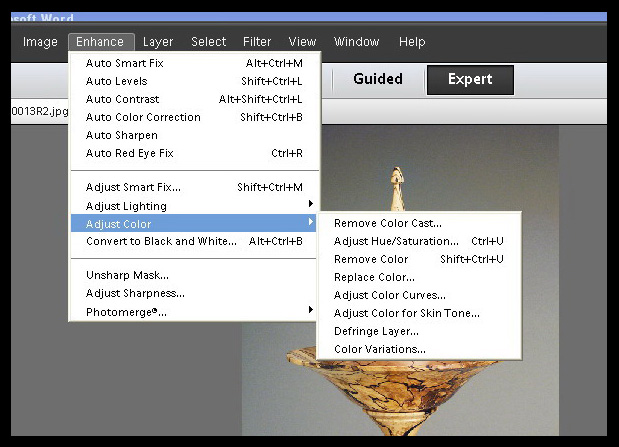Click the Enhance menu in menu bar

point(100,42)
